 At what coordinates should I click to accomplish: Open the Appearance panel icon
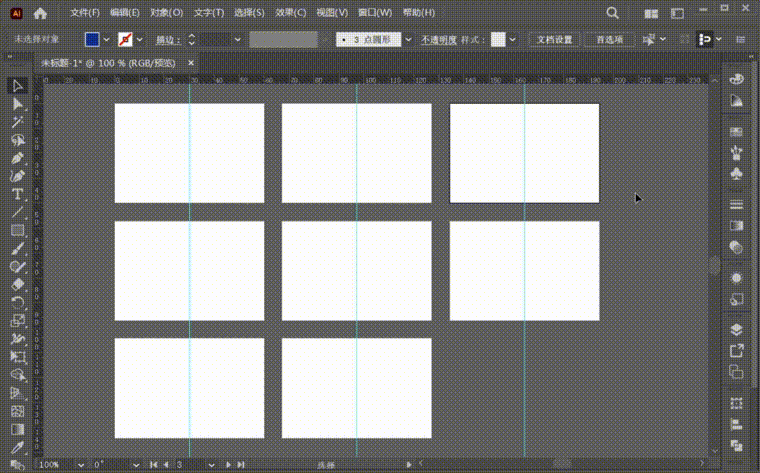tap(736, 278)
